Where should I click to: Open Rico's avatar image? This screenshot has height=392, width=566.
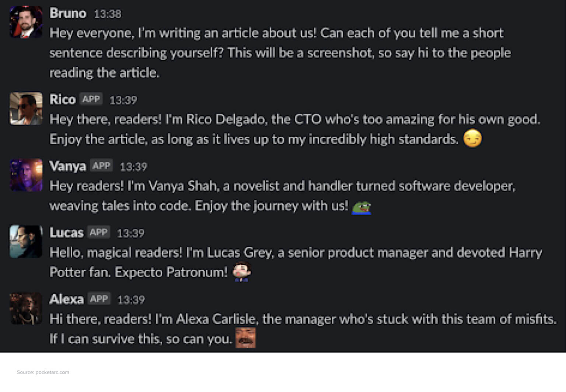click(x=26, y=109)
